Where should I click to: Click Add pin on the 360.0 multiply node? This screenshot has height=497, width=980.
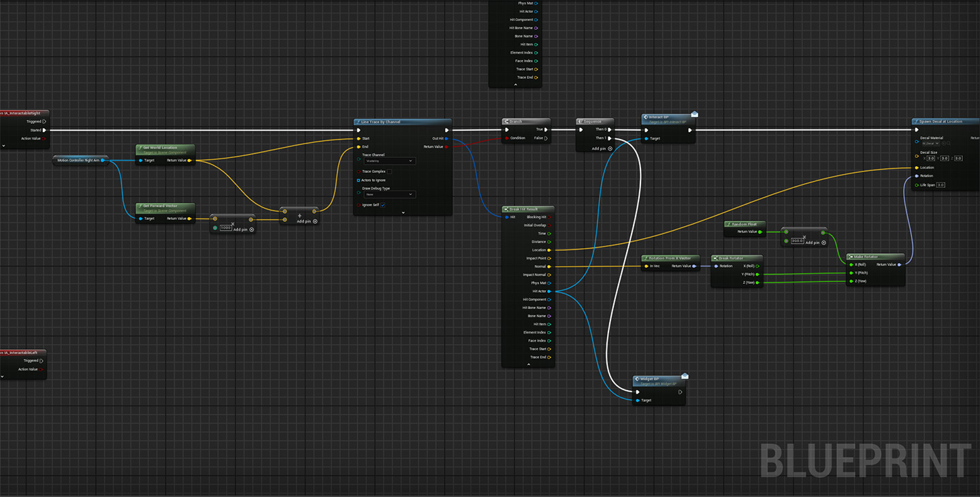(816, 242)
